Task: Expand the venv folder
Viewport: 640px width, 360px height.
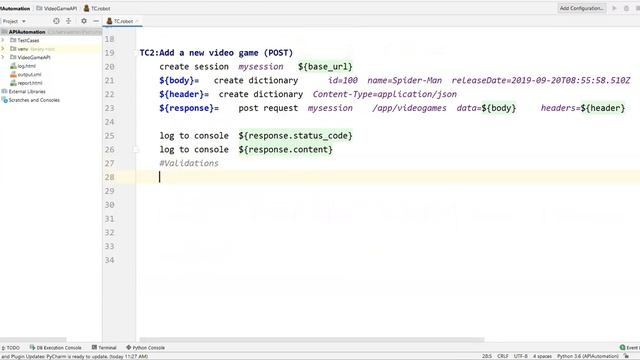Action: pyautogui.click(x=3, y=49)
